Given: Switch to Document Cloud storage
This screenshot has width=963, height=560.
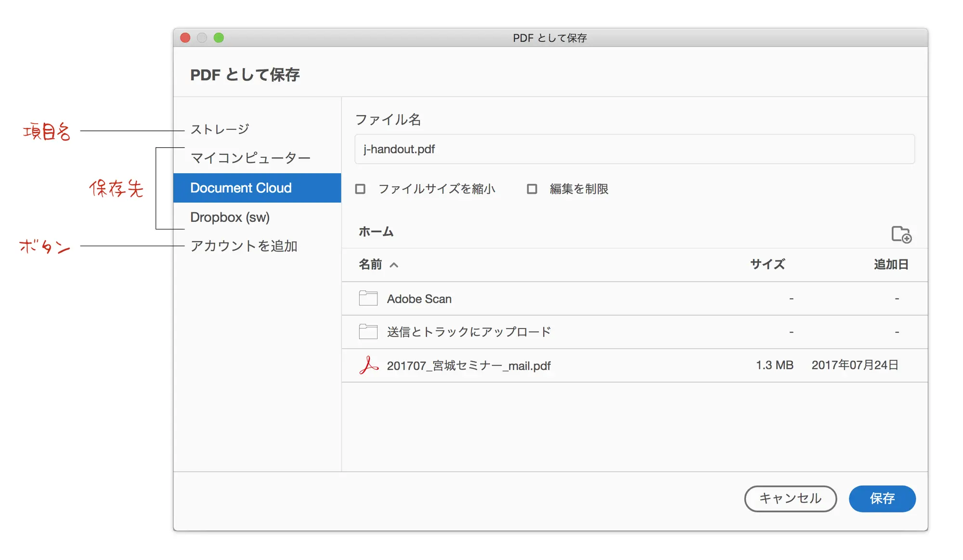Looking at the screenshot, I should tap(241, 188).
